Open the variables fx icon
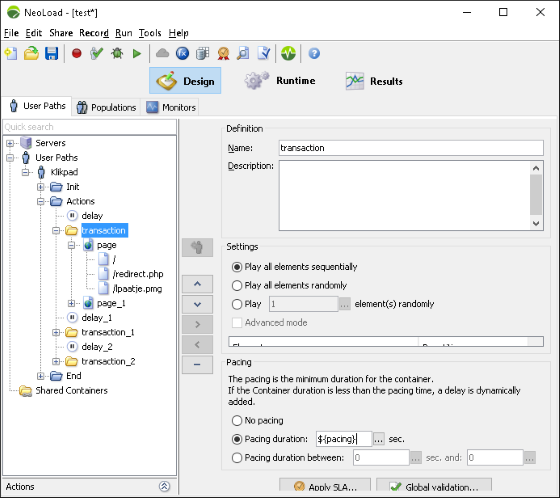Image resolution: width=560 pixels, height=498 pixels. (x=182, y=54)
